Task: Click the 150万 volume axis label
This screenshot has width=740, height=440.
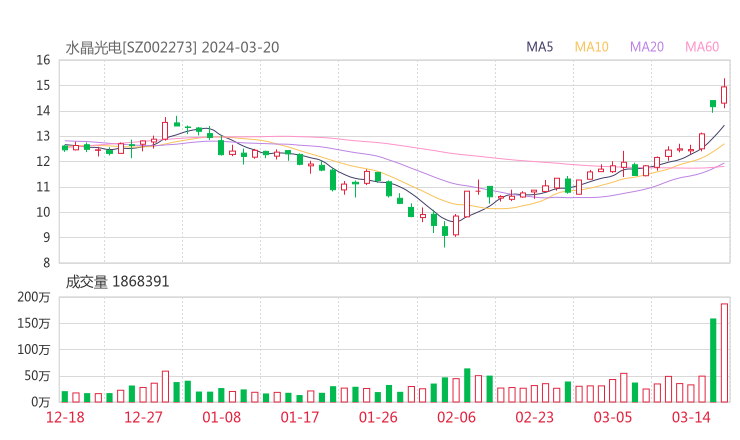Action: point(34,323)
